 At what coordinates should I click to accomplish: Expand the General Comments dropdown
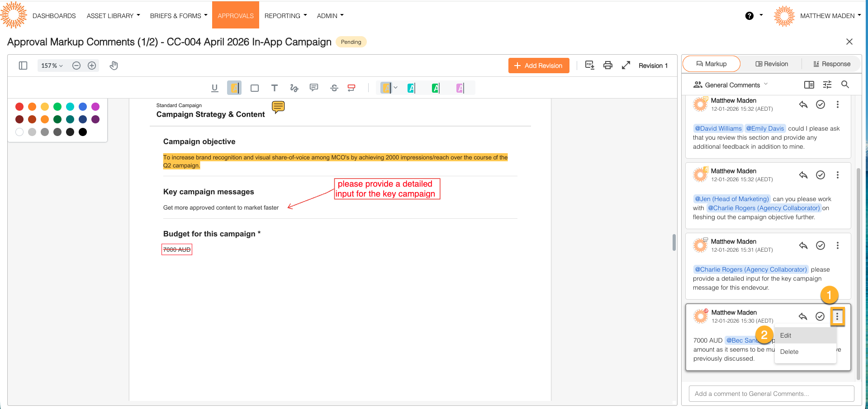click(731, 85)
